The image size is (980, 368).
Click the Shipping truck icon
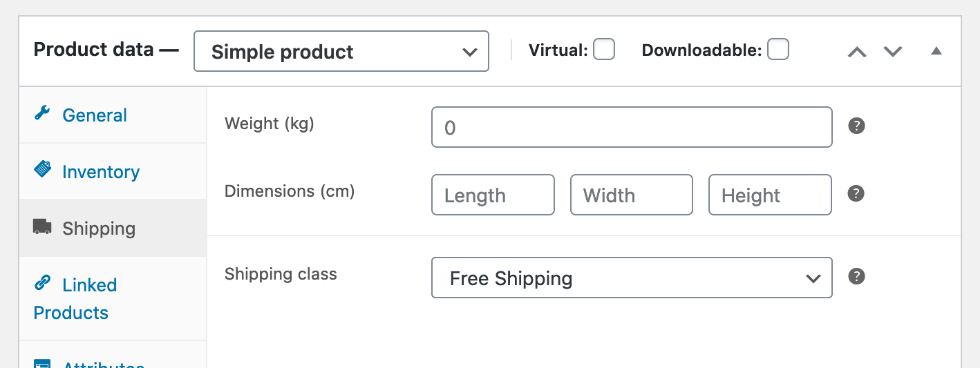(43, 226)
